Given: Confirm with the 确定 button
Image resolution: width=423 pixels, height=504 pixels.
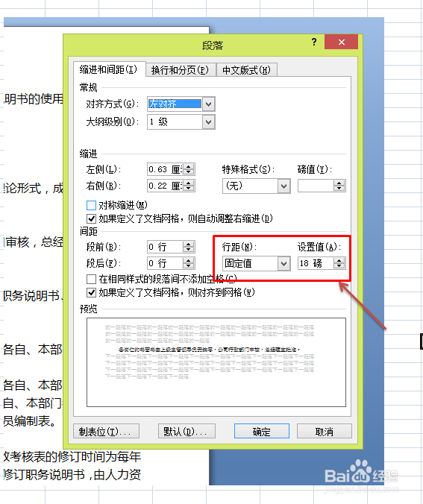Looking at the screenshot, I should (x=262, y=432).
